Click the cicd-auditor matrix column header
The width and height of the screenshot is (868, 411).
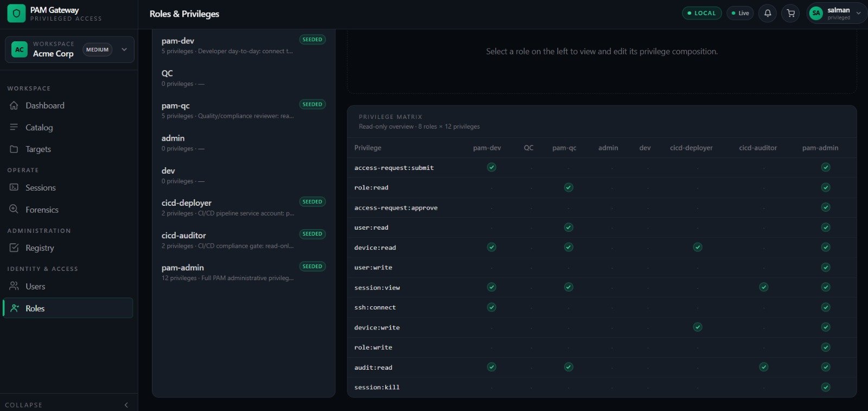tap(758, 148)
